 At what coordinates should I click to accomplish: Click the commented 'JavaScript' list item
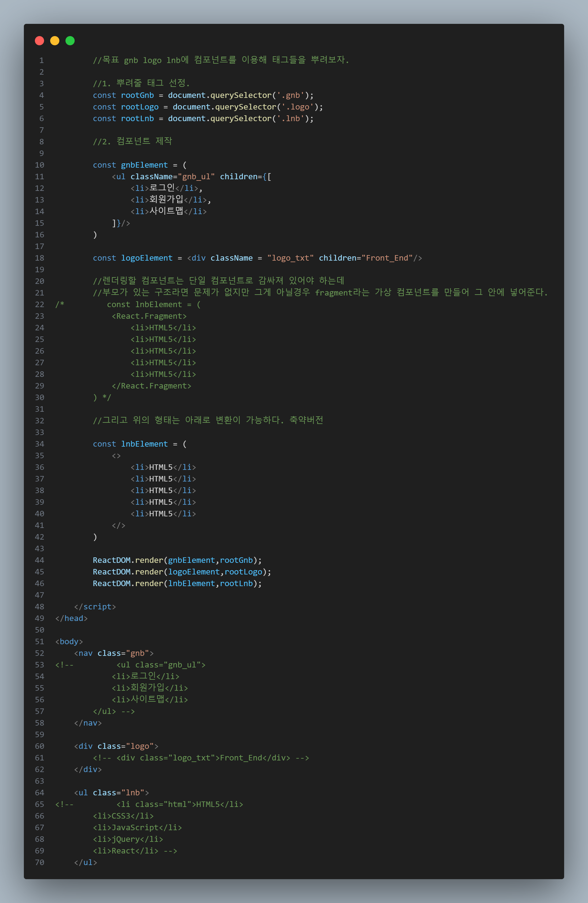pos(137,827)
